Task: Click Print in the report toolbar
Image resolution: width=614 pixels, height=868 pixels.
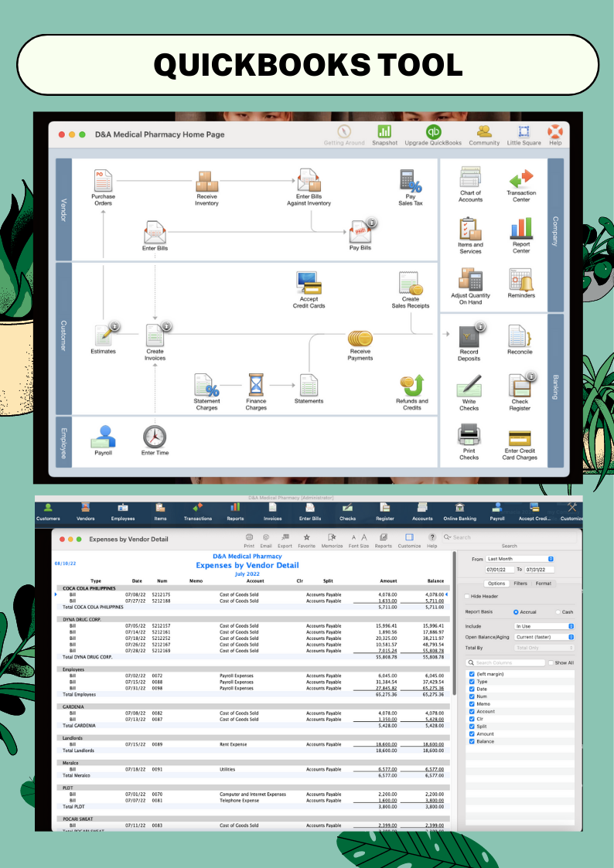Action: (x=249, y=541)
